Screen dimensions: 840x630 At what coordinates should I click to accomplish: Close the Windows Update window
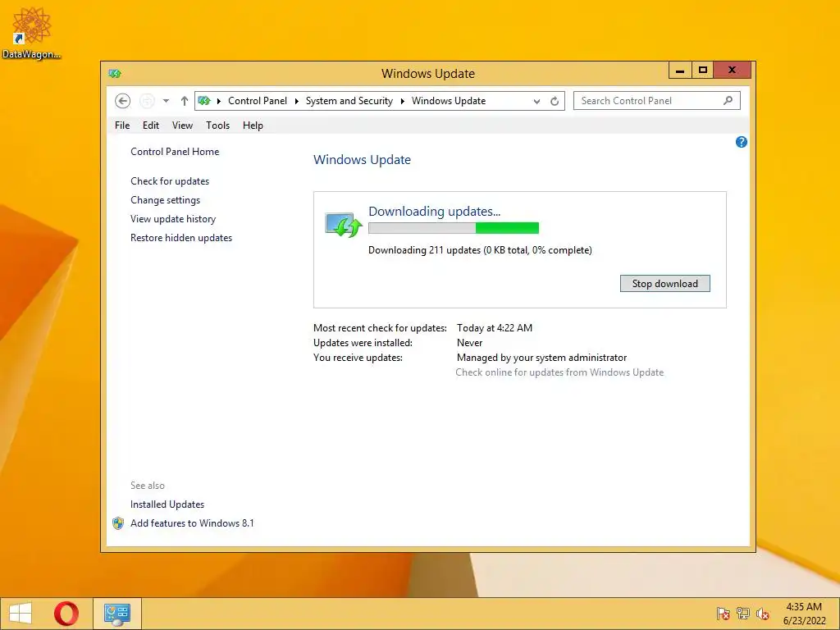coord(733,71)
